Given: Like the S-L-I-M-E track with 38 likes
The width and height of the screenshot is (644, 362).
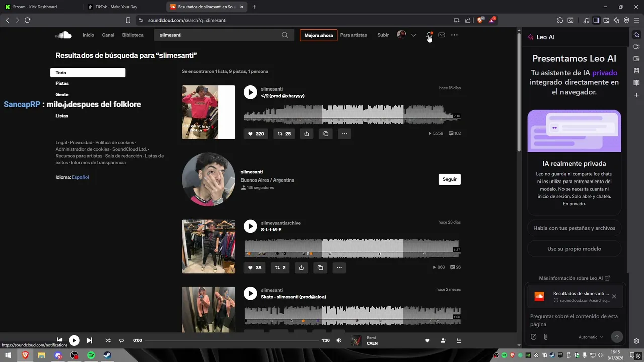Looking at the screenshot, I should point(255,268).
